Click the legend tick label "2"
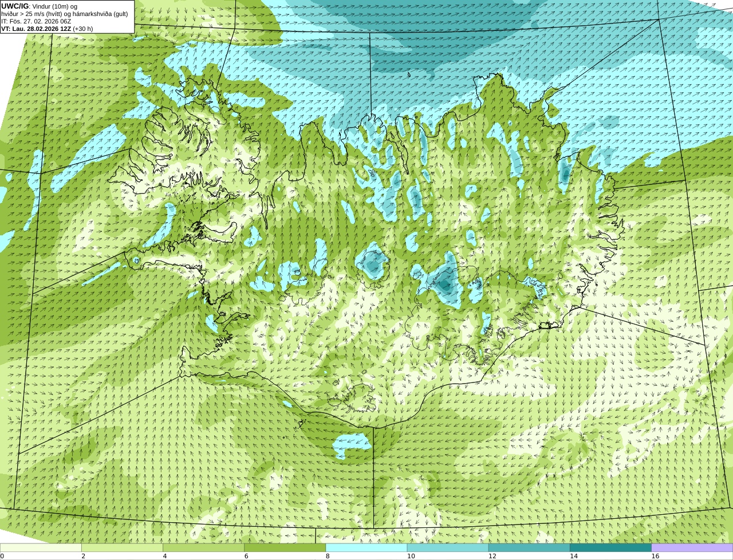The width and height of the screenshot is (733, 560). 83,556
